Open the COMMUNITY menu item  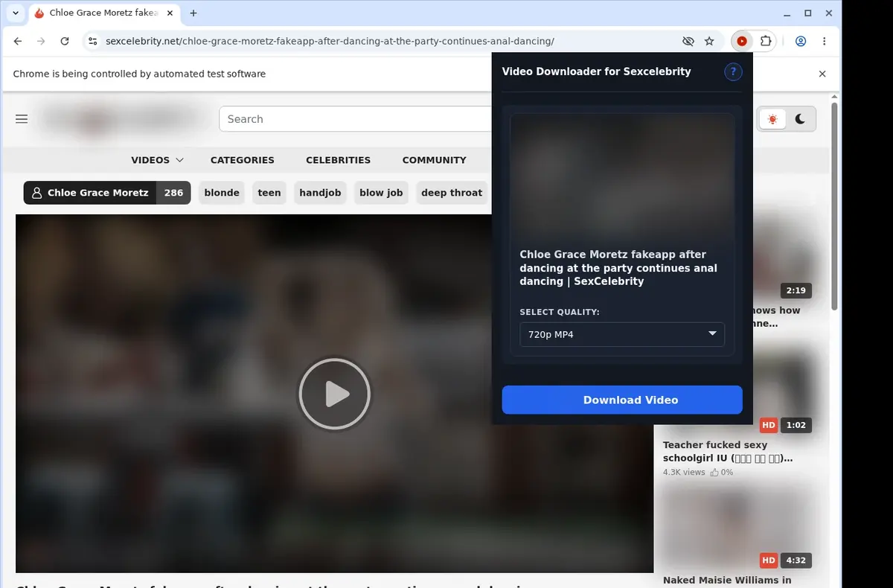tap(434, 160)
